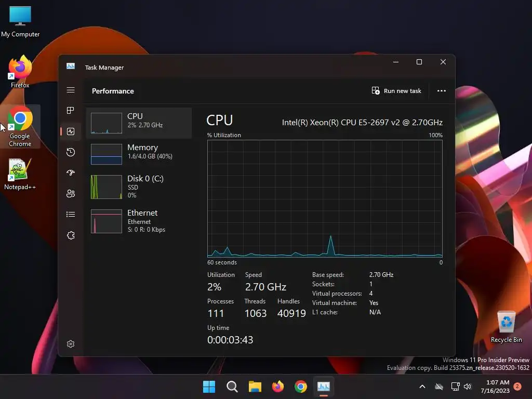Click the Handles value 40919
The image size is (532, 399).
(x=291, y=313)
